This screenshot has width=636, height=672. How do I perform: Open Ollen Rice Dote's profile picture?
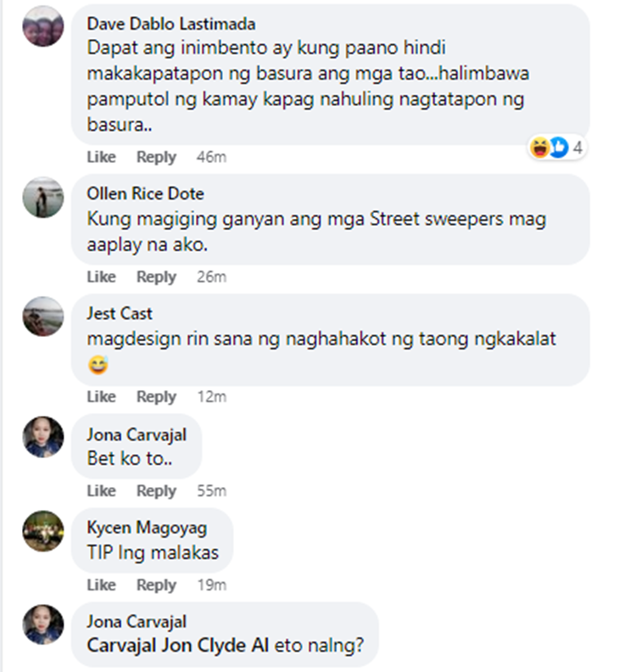tap(43, 197)
